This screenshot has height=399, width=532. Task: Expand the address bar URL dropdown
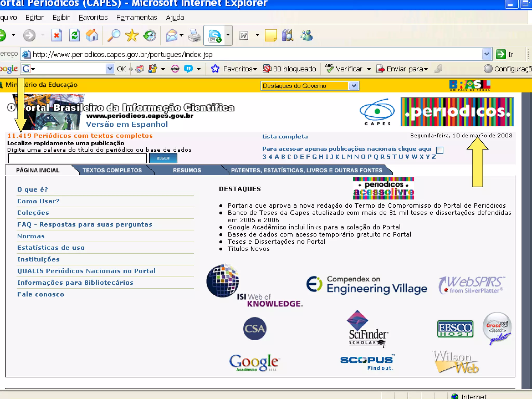(487, 54)
